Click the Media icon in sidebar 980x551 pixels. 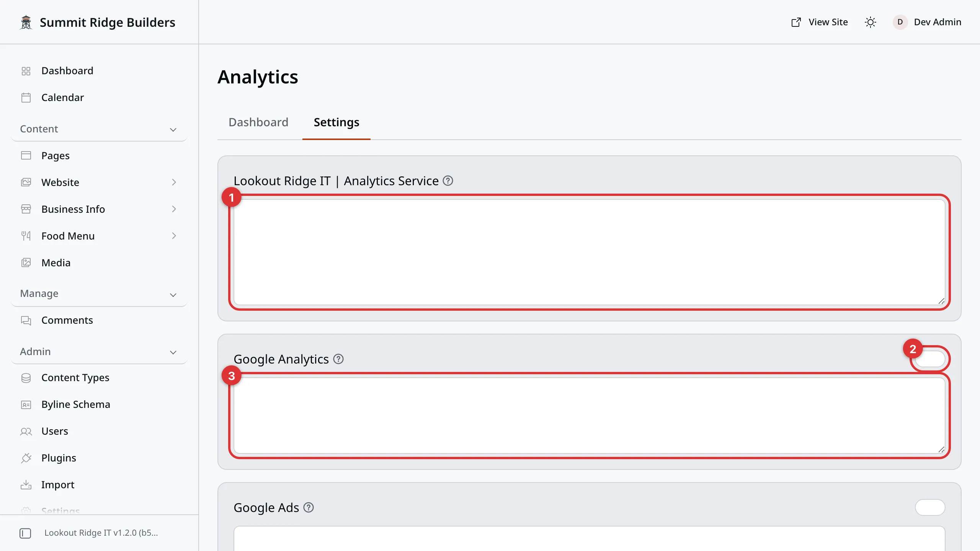click(x=26, y=263)
